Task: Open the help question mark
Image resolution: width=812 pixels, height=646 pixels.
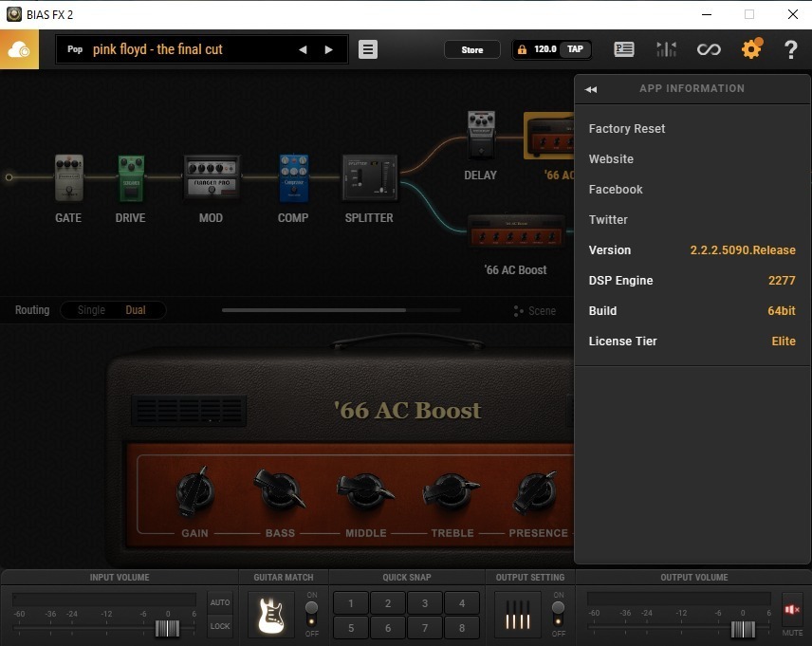Action: click(x=790, y=49)
